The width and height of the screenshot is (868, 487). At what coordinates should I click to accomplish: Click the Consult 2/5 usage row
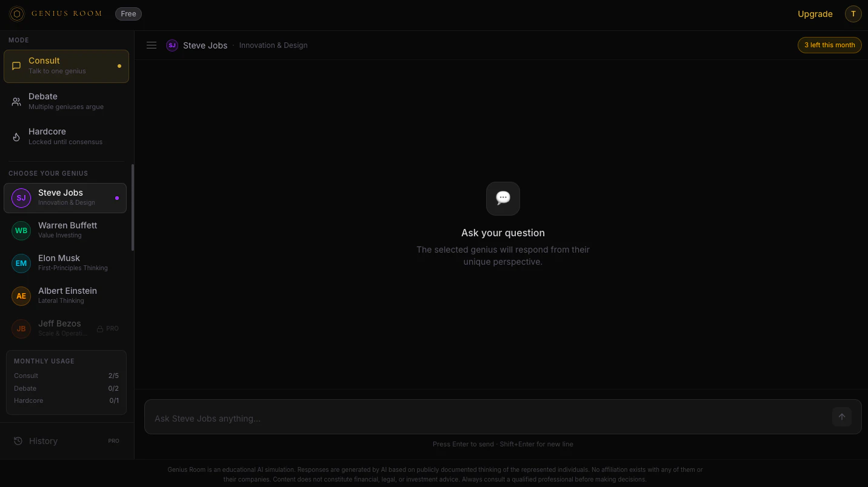coord(66,376)
